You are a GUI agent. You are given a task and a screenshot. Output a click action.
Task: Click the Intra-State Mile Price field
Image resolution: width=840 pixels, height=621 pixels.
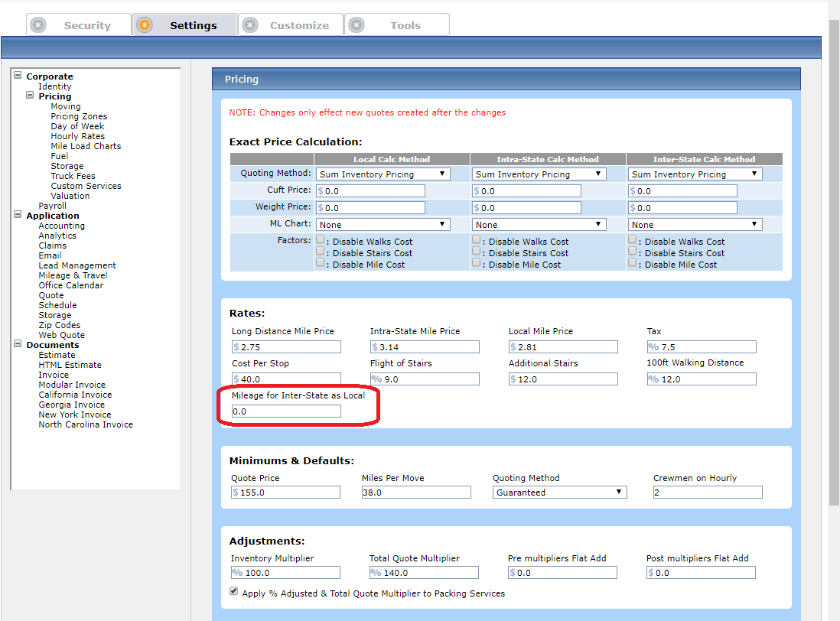tap(425, 347)
